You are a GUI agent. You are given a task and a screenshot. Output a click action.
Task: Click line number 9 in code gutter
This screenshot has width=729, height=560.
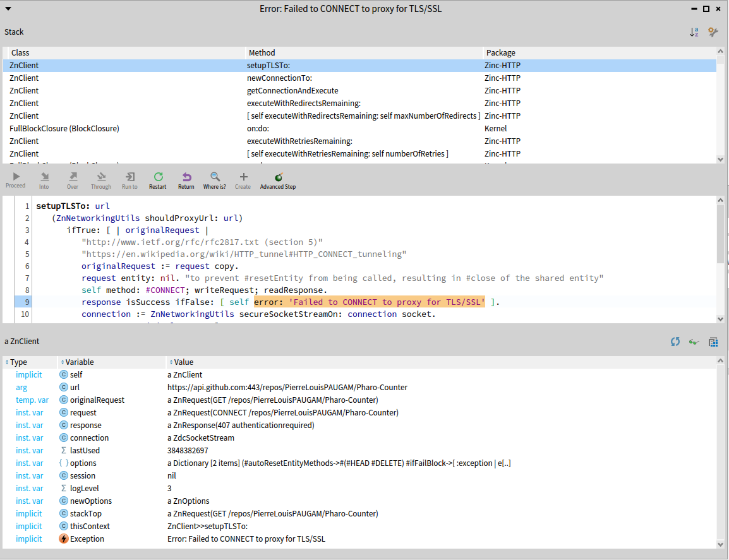point(27,302)
